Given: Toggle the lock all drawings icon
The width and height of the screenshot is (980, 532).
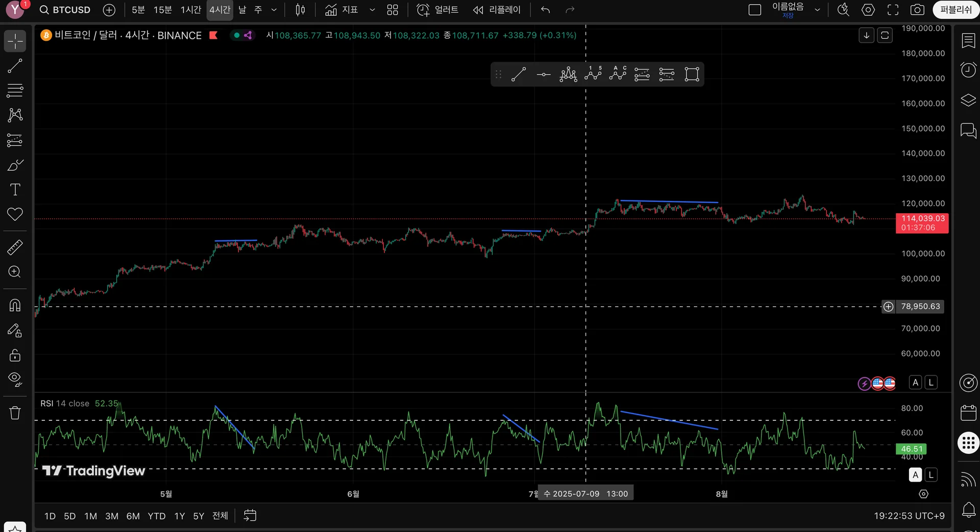Looking at the screenshot, I should [15, 355].
